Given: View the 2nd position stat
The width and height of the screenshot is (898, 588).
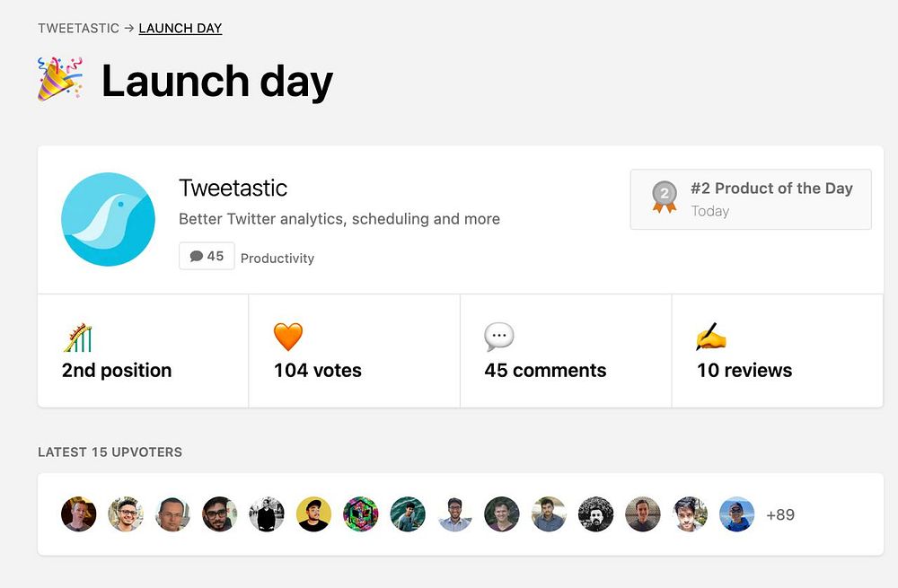Looking at the screenshot, I should (117, 370).
